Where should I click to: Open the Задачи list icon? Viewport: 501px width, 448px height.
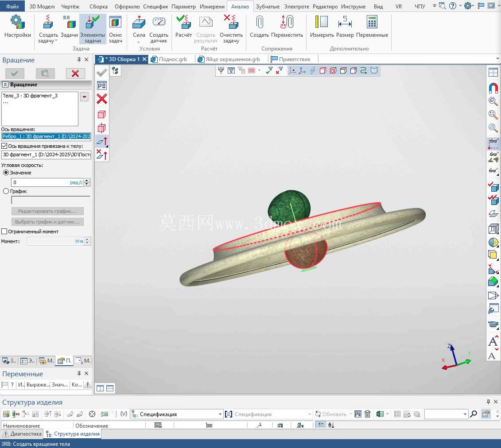tap(69, 22)
